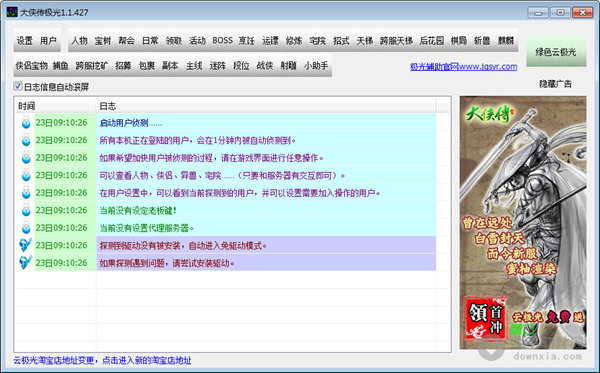Select the 修炼 menu item

point(294,41)
